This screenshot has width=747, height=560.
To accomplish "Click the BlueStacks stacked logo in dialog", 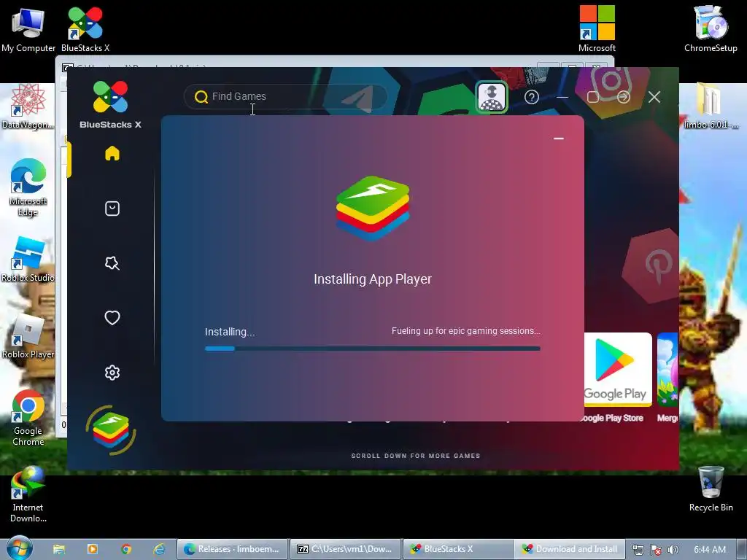I will (x=373, y=208).
